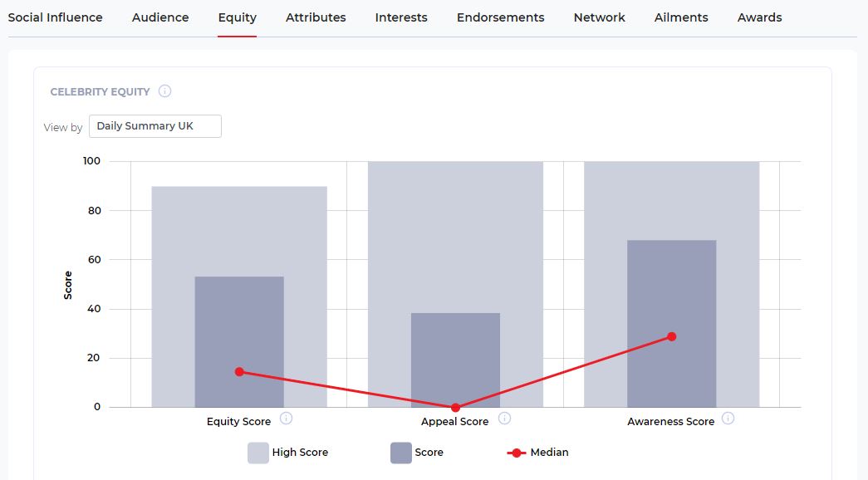Toggle the Median line legend label
The height and width of the screenshot is (480, 868).
[549, 453]
